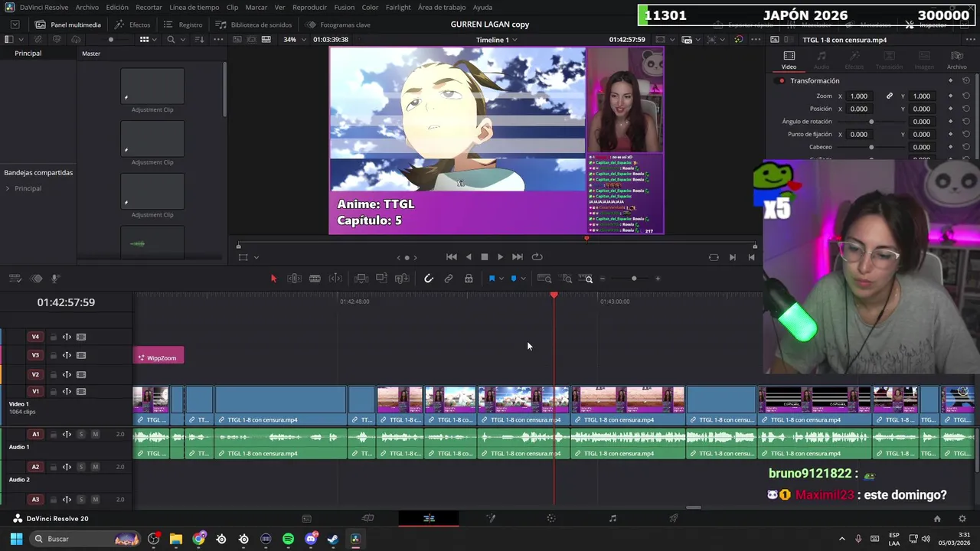Open the Fairlight page music-note icon
The height and width of the screenshot is (551, 980).
[x=612, y=519]
